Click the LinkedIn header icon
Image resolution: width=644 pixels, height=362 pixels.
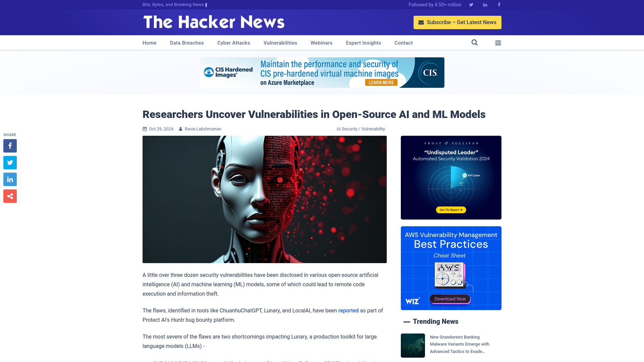coord(485,4)
